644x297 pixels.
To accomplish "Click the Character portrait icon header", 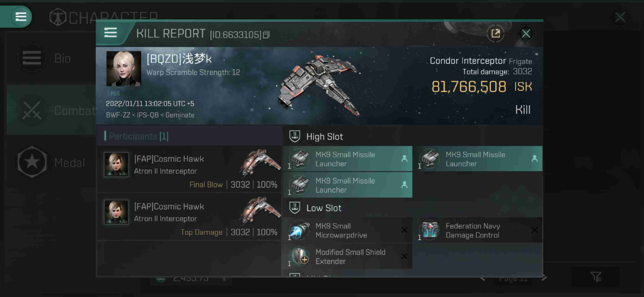I will [x=58, y=16].
